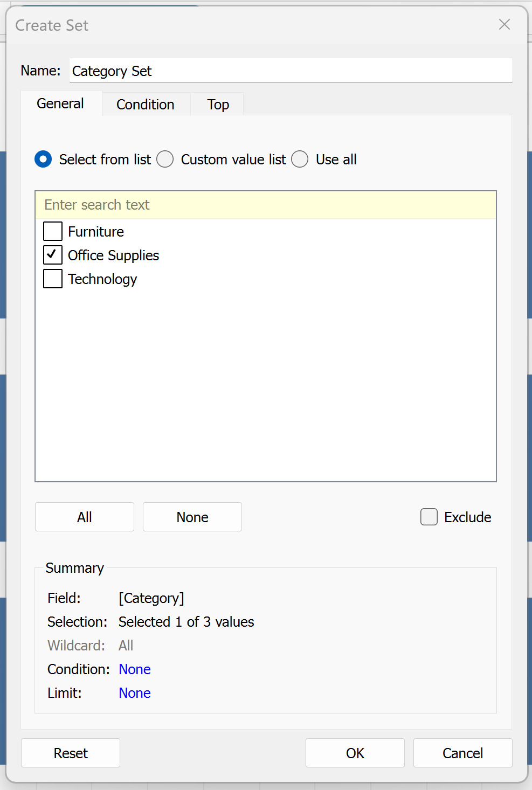Open the Limit None link in Summary
532x790 pixels.
tap(135, 693)
